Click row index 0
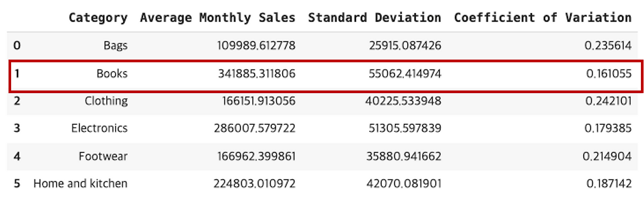The width and height of the screenshot is (644, 203). click(x=17, y=46)
